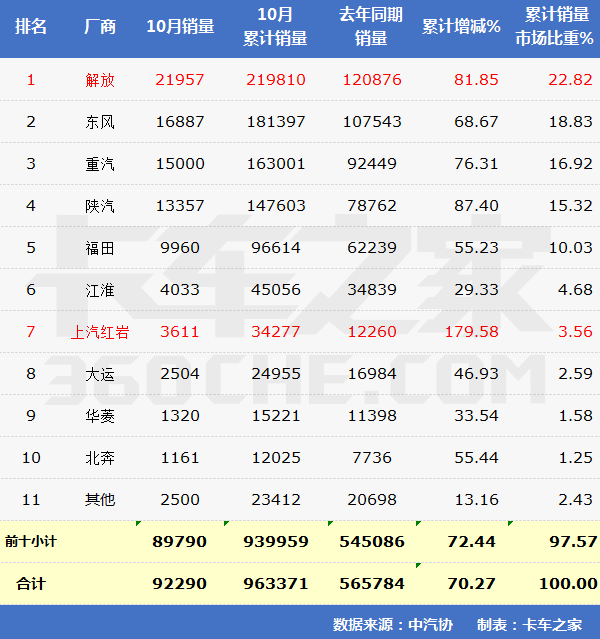Select the value 13357 in 陕汽 row
The width and height of the screenshot is (600, 639).
[x=180, y=206]
